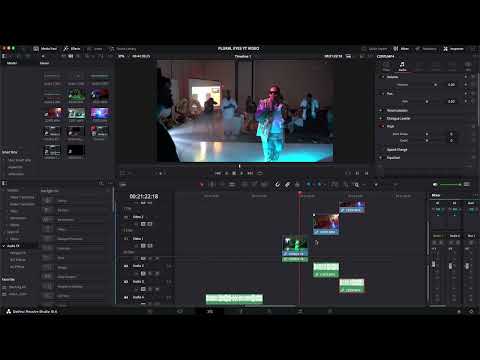Switch to the Video tab in Inspector
This screenshot has height=360, width=480.
coord(386,66)
